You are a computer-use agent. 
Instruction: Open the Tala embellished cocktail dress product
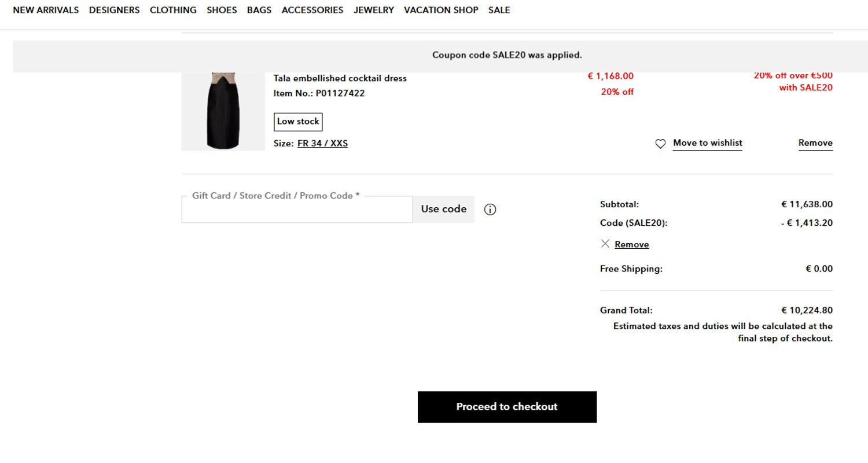coord(340,78)
